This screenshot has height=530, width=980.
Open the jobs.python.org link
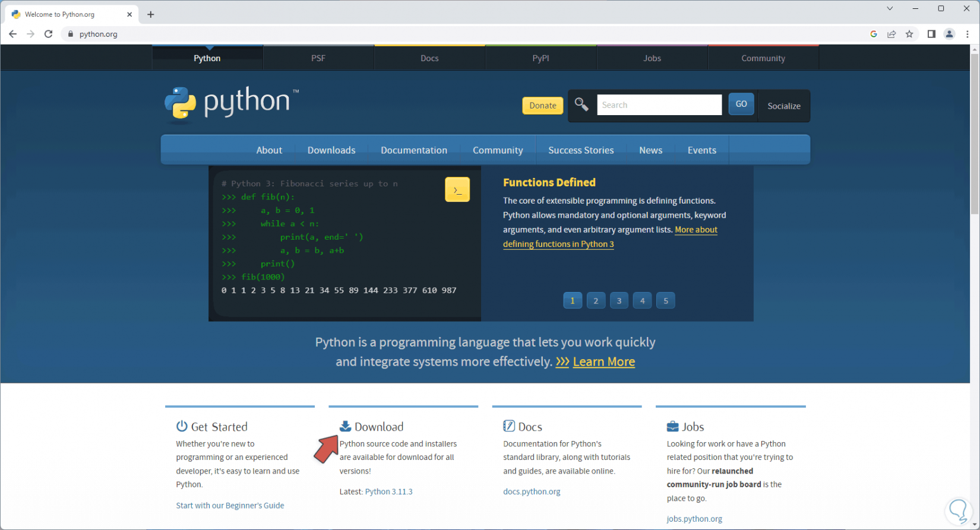694,519
